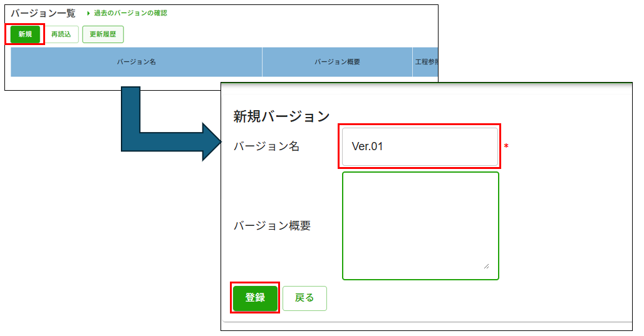The height and width of the screenshot is (336, 644).
Task: Focus the バージョン名 input containing Ver.01
Action: [420, 146]
